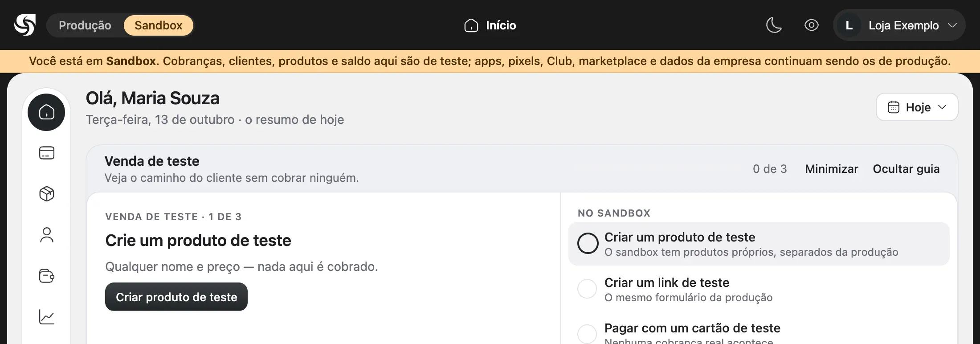Open the Home icon in sidebar
Screen dimensions: 980x344
46,112
